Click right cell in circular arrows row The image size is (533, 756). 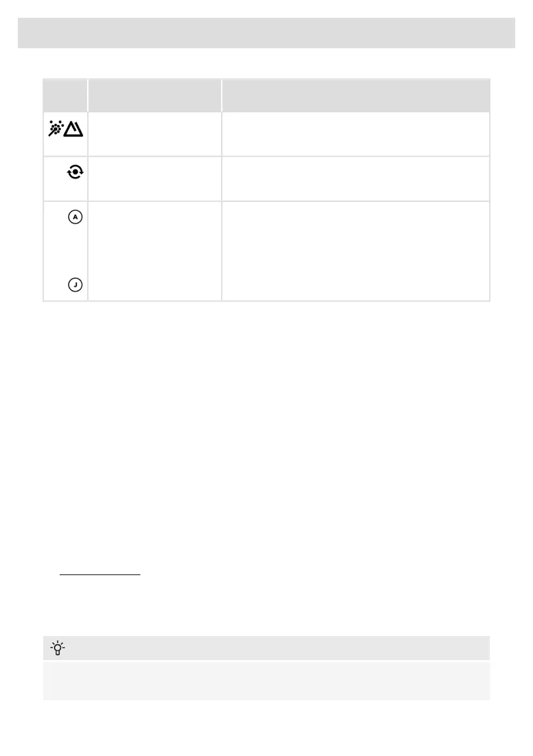coord(356,178)
